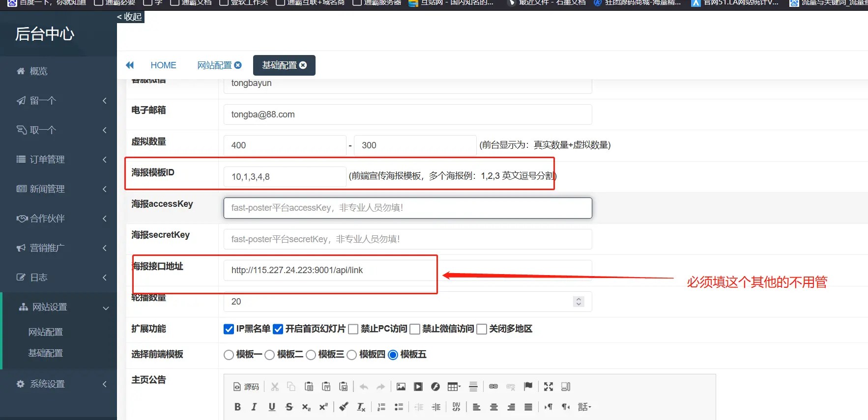Screen dimensions: 868x420
Task: Click the anchor flag icon in editor
Action: 528,387
